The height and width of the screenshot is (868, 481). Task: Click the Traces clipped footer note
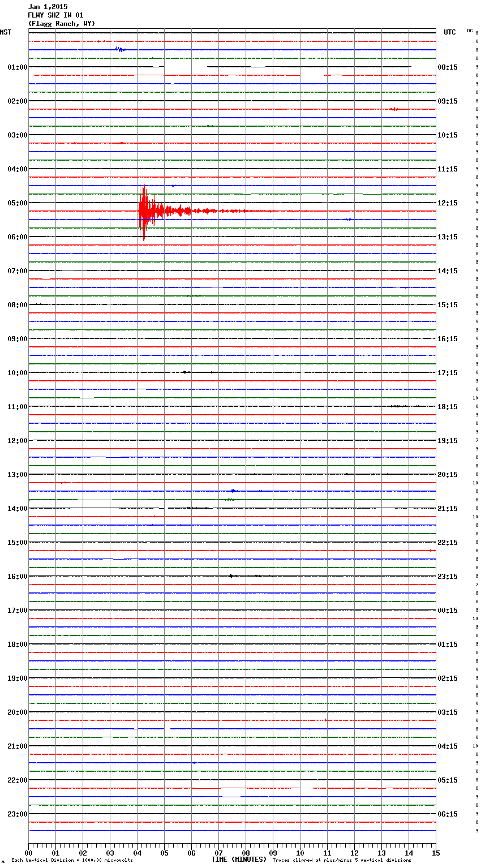342,860
